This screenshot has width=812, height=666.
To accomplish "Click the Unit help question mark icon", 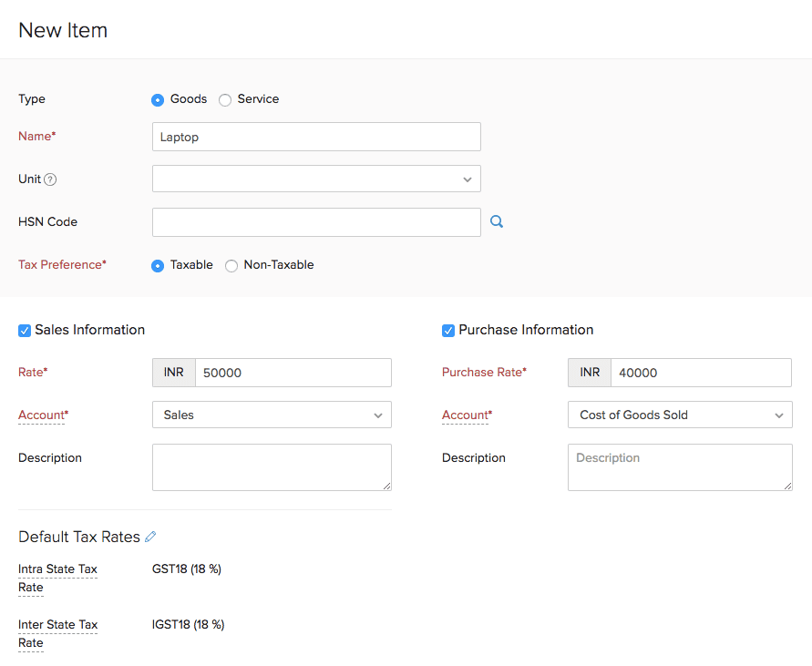I will click(50, 179).
